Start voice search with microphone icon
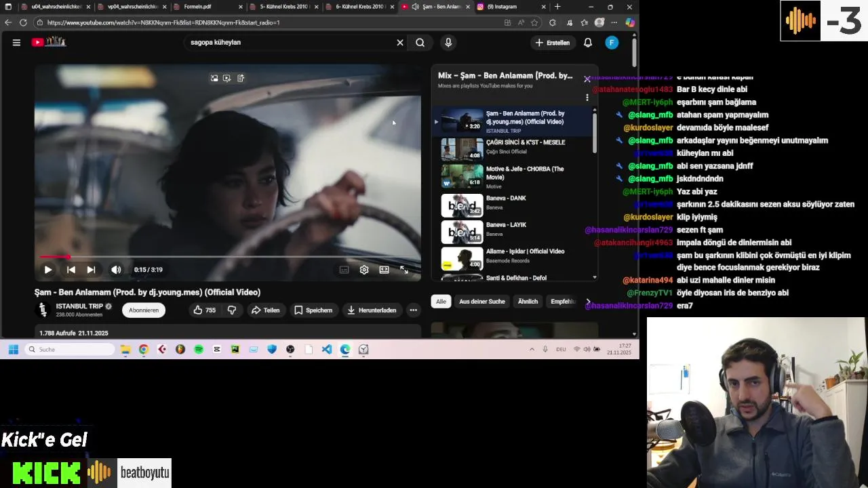This screenshot has width=868, height=488. tap(448, 43)
